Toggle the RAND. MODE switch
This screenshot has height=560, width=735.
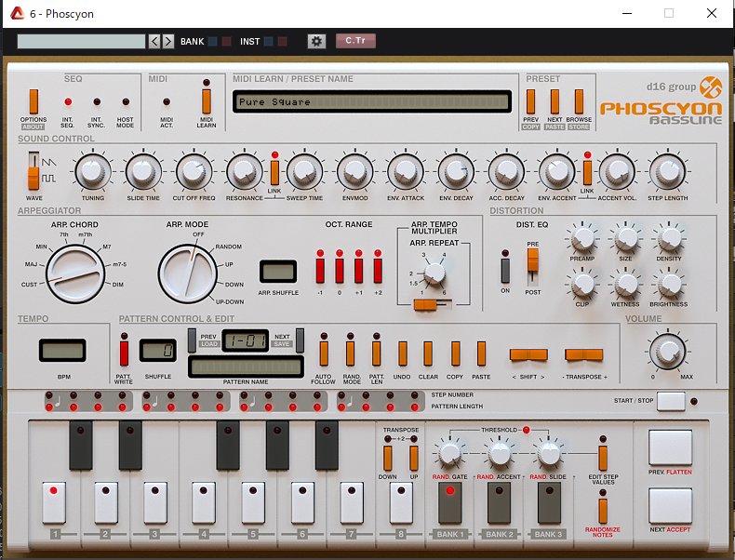[350, 353]
